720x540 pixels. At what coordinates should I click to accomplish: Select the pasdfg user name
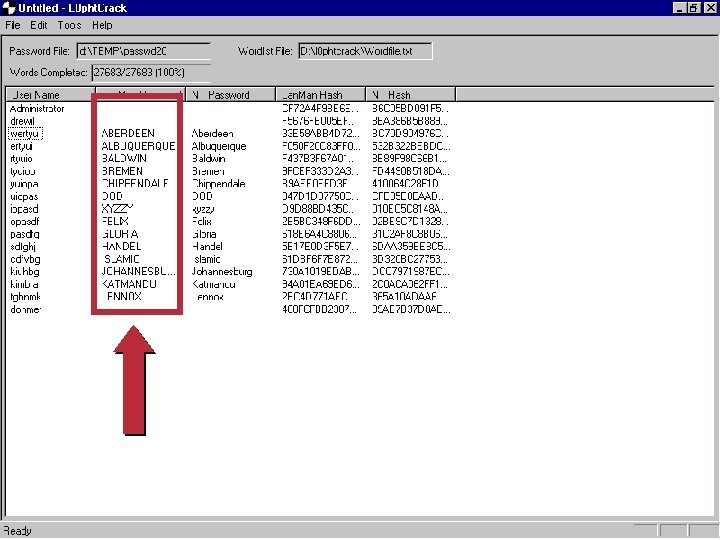tap(24, 234)
